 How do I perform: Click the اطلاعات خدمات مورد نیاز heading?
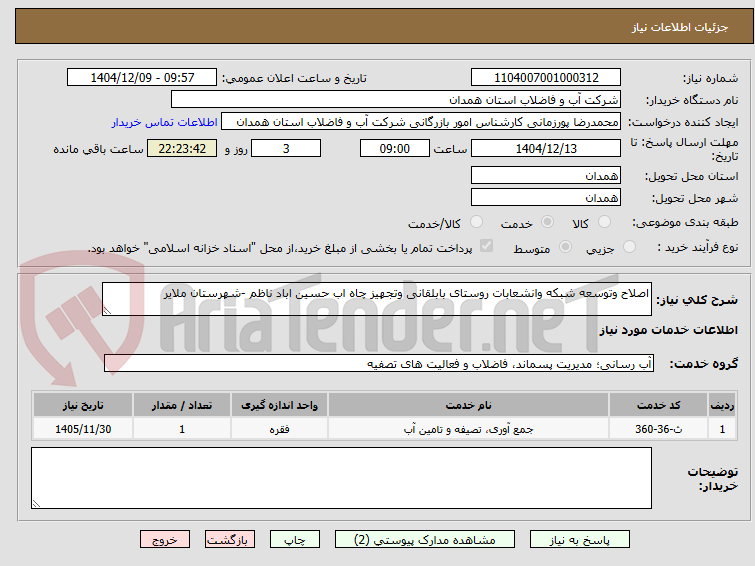[668, 330]
